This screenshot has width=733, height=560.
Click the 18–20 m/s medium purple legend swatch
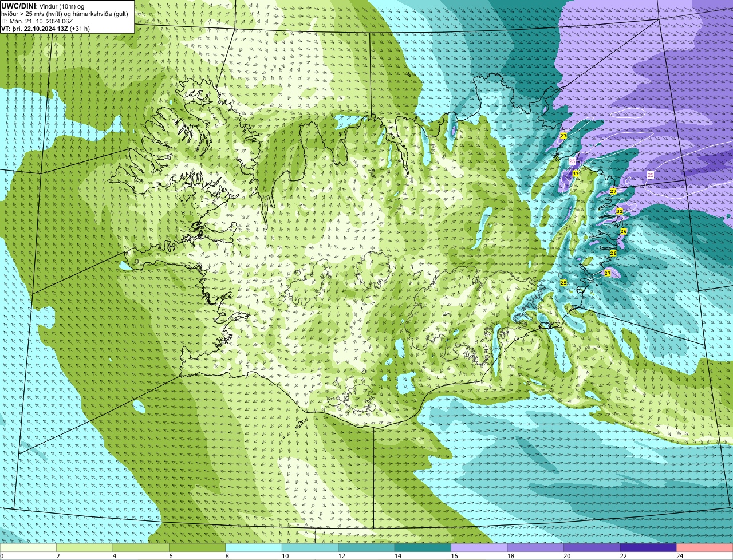coord(535,547)
